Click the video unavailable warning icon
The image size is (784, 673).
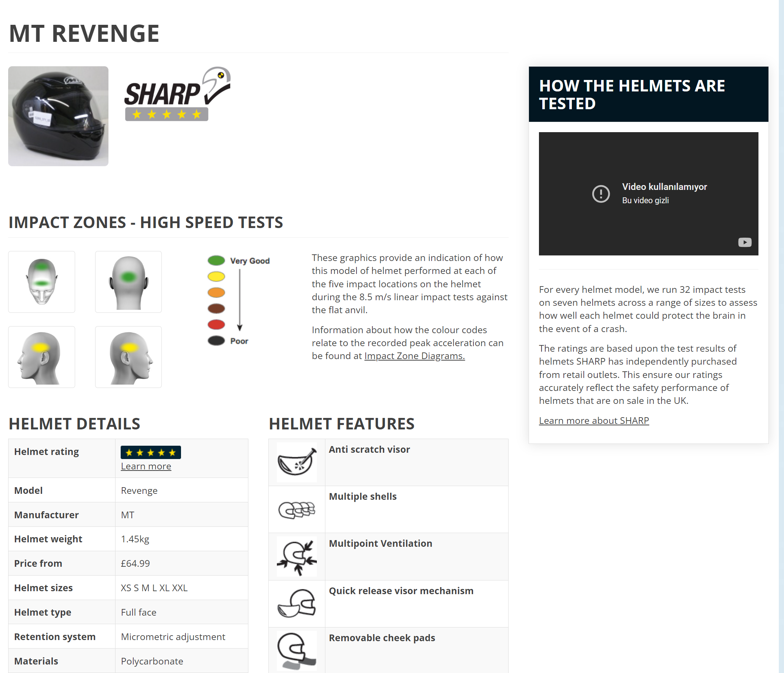pyautogui.click(x=600, y=194)
